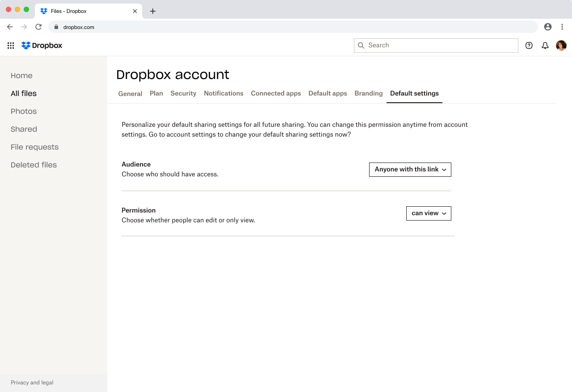The image size is (572, 392).
Task: Open Photos in the sidebar
Action: (24, 111)
